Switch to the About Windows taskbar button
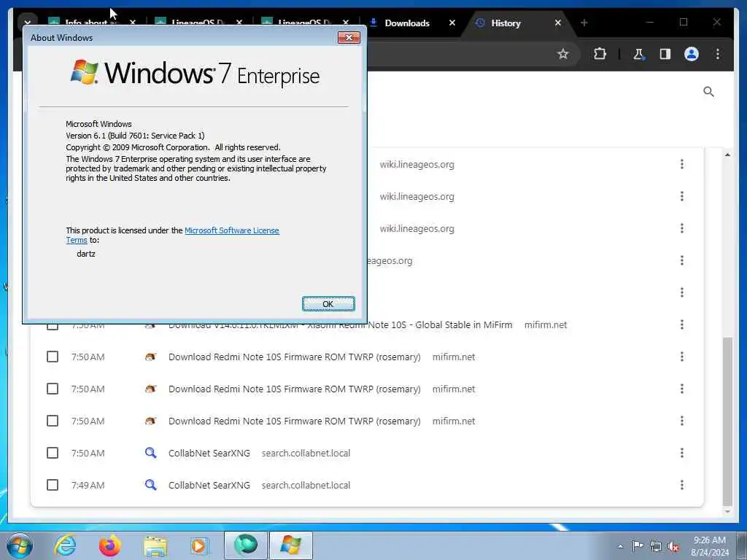747x560 pixels. 290,545
